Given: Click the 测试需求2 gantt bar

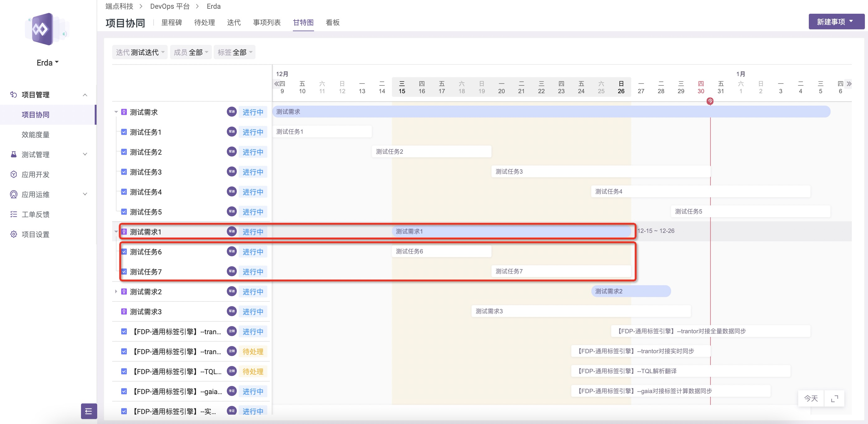Looking at the screenshot, I should point(631,291).
